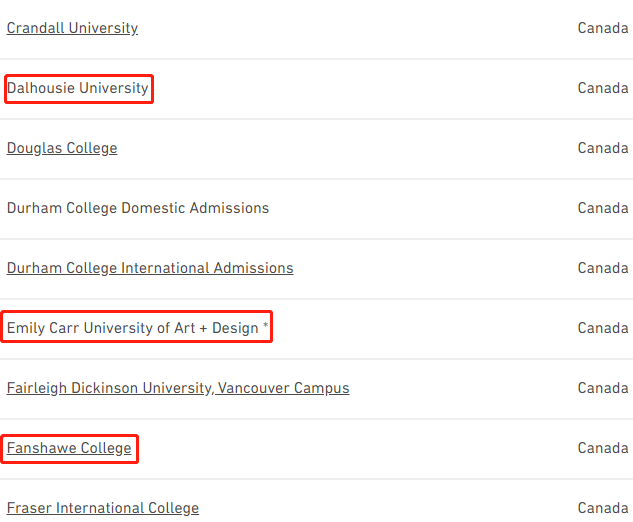This screenshot has width=633, height=522.
Task: Open the Douglas College link
Action: [x=62, y=148]
